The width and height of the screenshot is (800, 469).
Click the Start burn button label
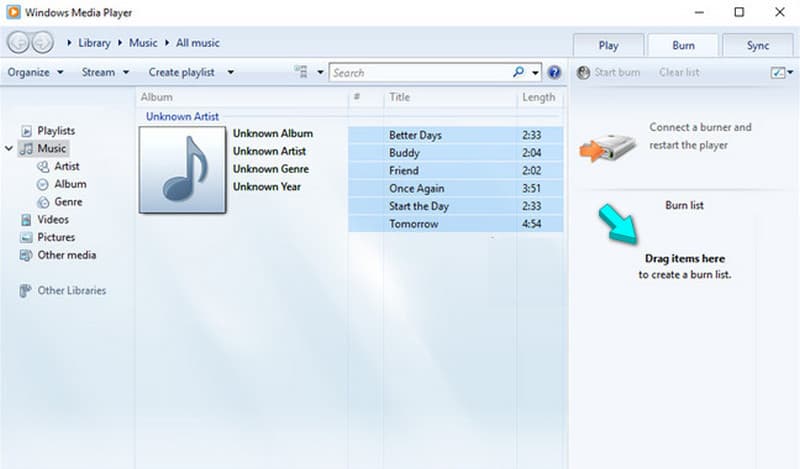point(617,72)
